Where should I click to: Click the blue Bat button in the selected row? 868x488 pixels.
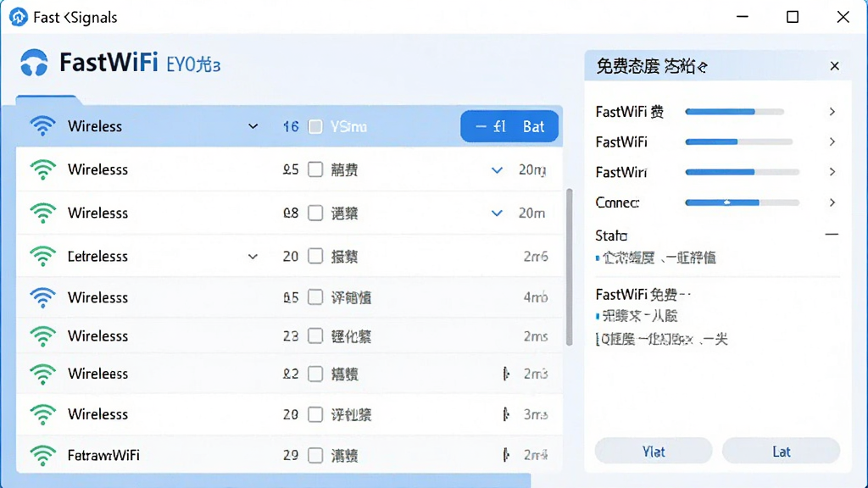pos(509,127)
